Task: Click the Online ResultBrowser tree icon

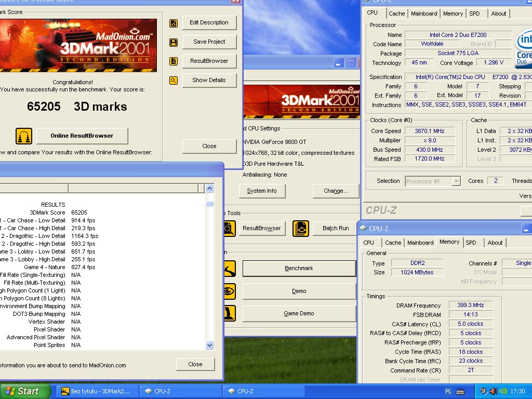Action: pos(24,136)
